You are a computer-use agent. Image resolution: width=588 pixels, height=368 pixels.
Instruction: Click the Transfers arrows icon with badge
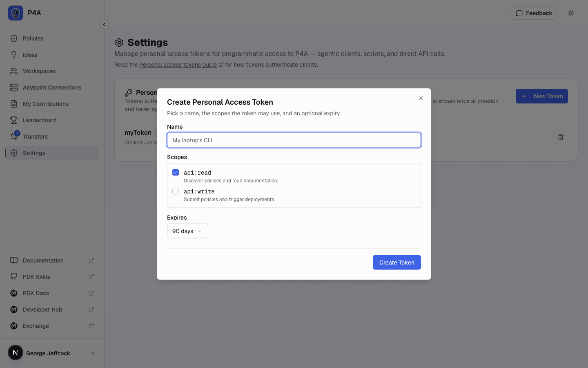(x=15, y=136)
